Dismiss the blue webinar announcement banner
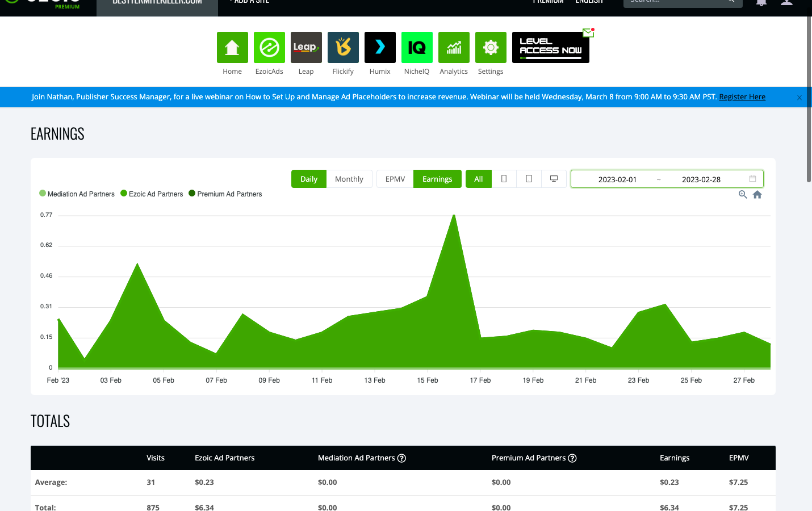This screenshot has width=812, height=511. (x=799, y=98)
